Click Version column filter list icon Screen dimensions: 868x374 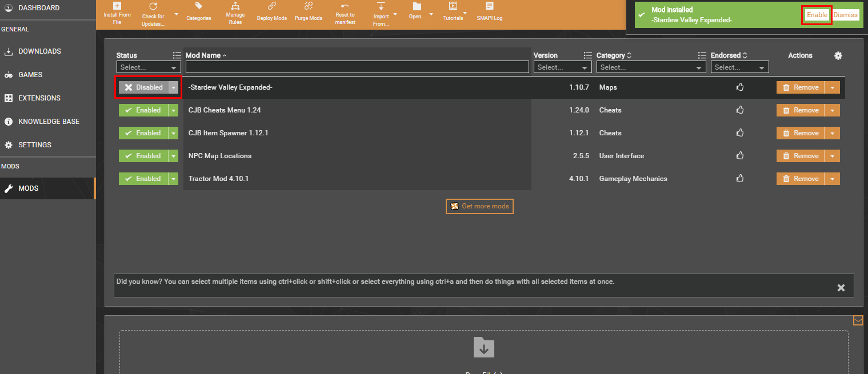click(x=588, y=55)
